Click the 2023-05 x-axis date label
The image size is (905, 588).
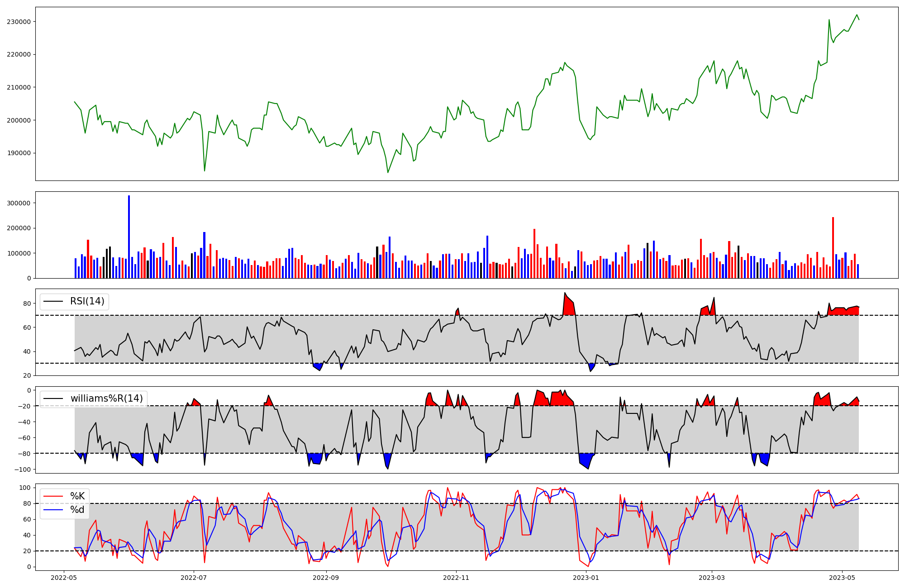(842, 578)
